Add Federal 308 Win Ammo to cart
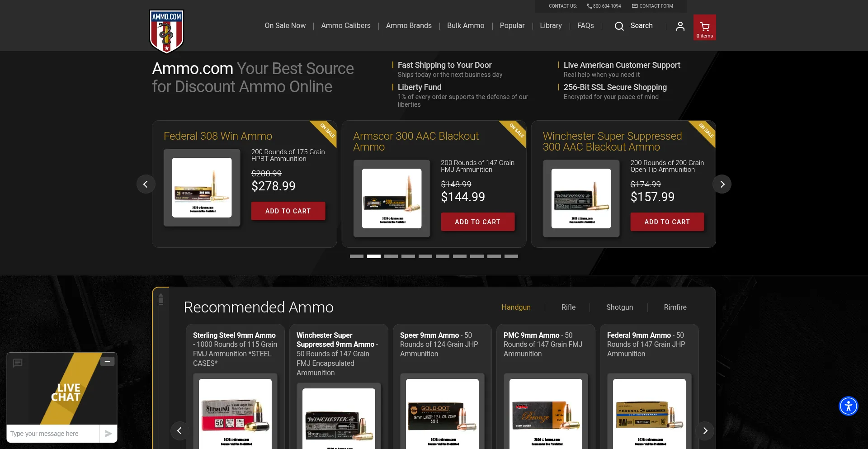 288,211
